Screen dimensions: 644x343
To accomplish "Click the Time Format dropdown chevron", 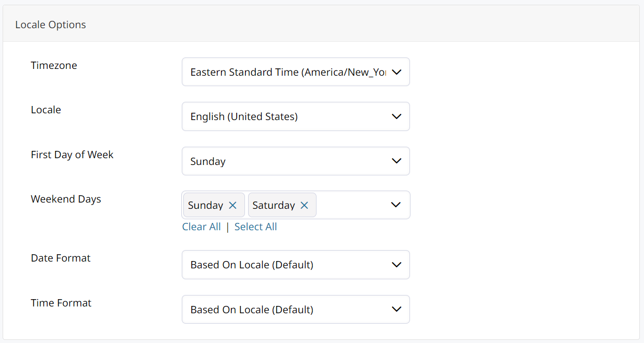I will tap(396, 310).
